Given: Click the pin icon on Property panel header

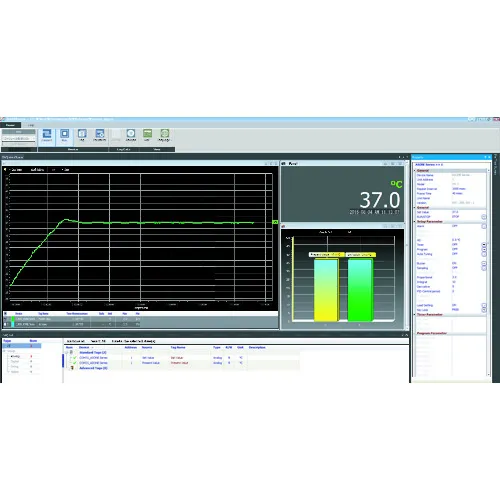Looking at the screenshot, I should pyautogui.click(x=485, y=157).
